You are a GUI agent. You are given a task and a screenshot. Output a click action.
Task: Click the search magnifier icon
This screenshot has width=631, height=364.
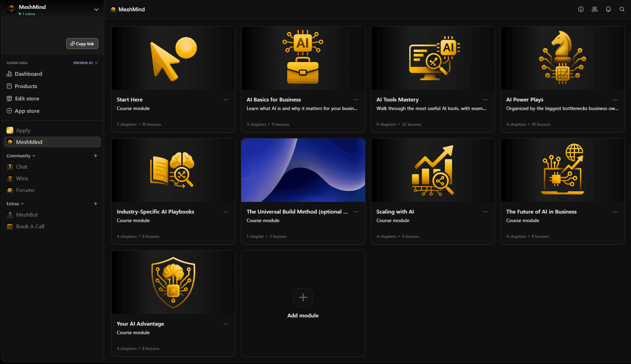tap(622, 9)
